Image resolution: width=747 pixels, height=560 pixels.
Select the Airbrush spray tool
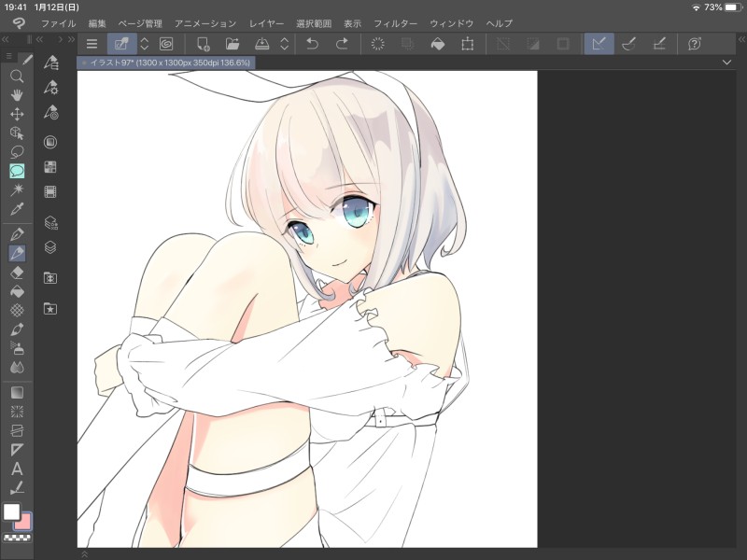[17, 348]
